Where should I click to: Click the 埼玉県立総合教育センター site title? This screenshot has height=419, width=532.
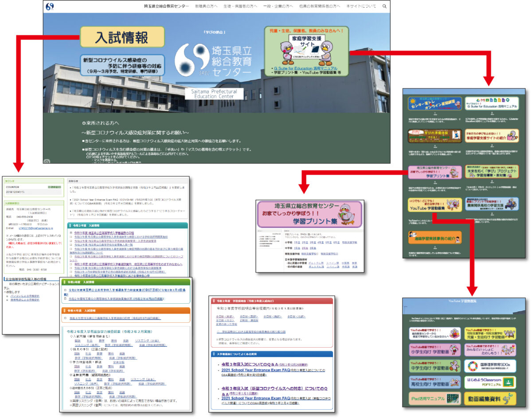pyautogui.click(x=166, y=6)
